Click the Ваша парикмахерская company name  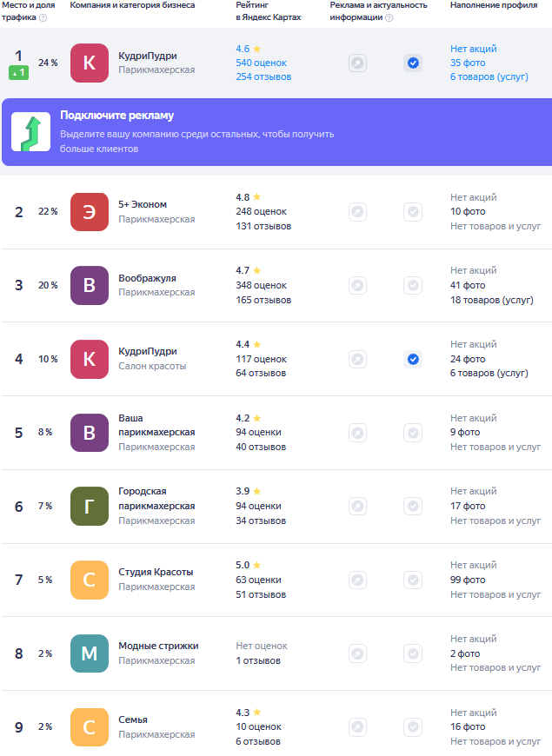156,425
